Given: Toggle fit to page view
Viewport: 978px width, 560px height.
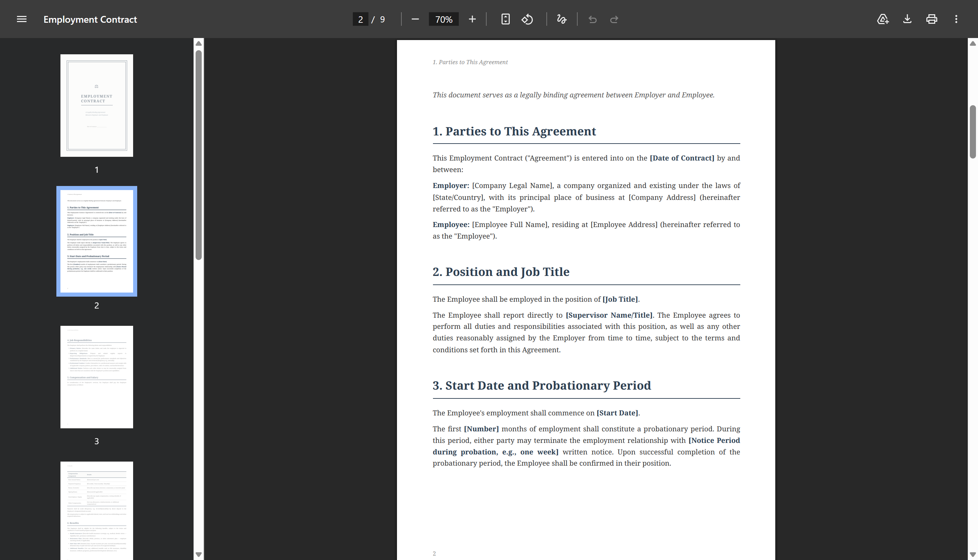Looking at the screenshot, I should tap(506, 19).
